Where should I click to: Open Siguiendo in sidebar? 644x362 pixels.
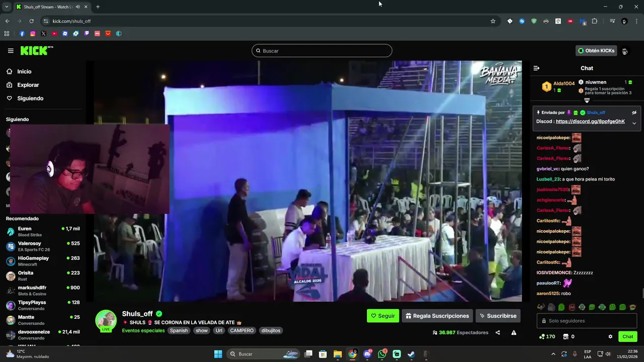point(30,98)
